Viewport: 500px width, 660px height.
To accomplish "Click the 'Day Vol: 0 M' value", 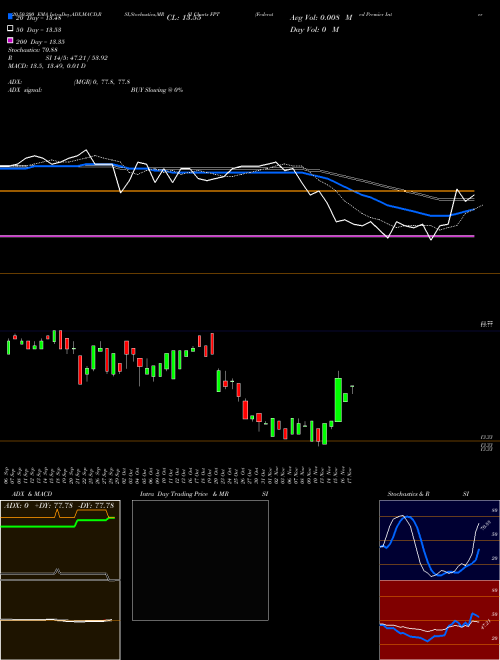I will tap(315, 29).
